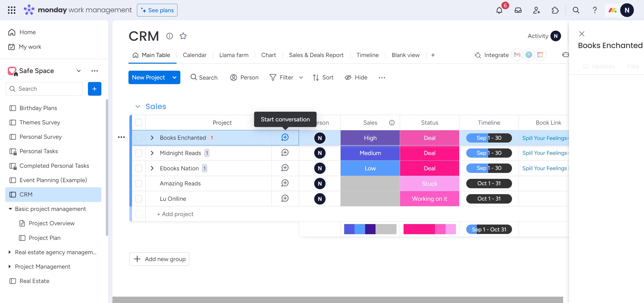This screenshot has height=303, width=644.
Task: Open the apps marketplace puzzle icon
Action: click(555, 10)
